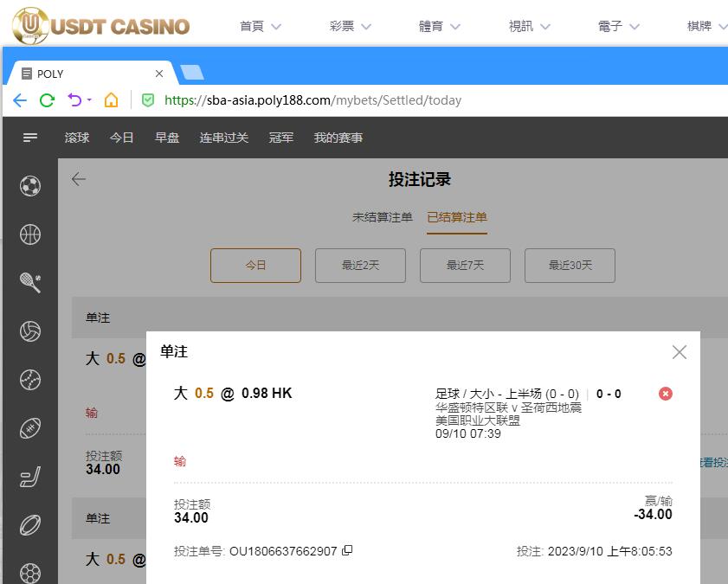
Task: Click the red lost-bet status icon
Action: [x=666, y=394]
